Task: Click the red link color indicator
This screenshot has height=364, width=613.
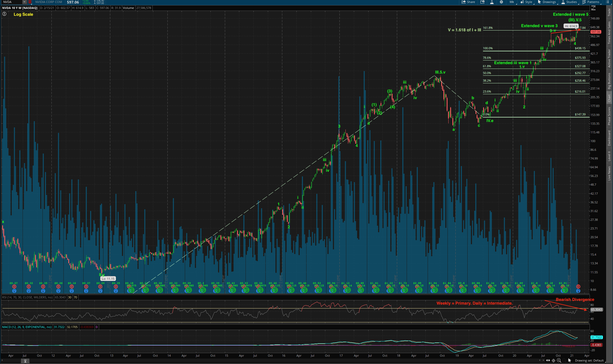Action: 30,2
